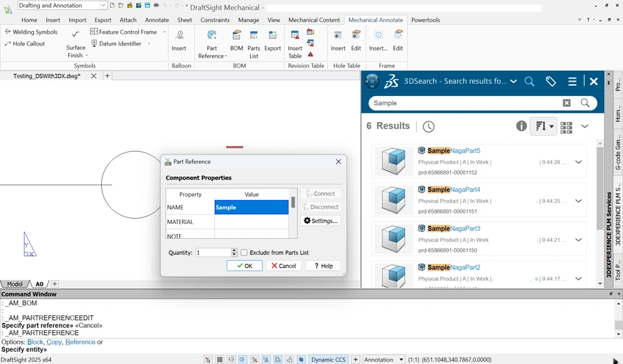
Task: Insert a Balloon from the ribbon
Action: pos(179,41)
